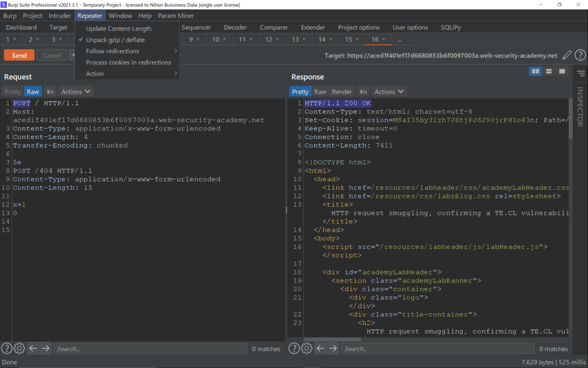The height and width of the screenshot is (368, 588).
Task: Click the Response search input field
Action: coord(438,348)
